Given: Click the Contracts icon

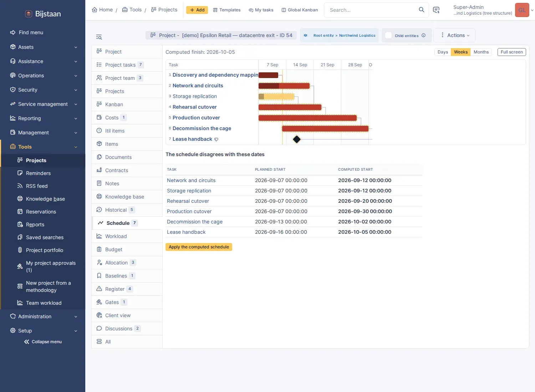Looking at the screenshot, I should coord(99,170).
